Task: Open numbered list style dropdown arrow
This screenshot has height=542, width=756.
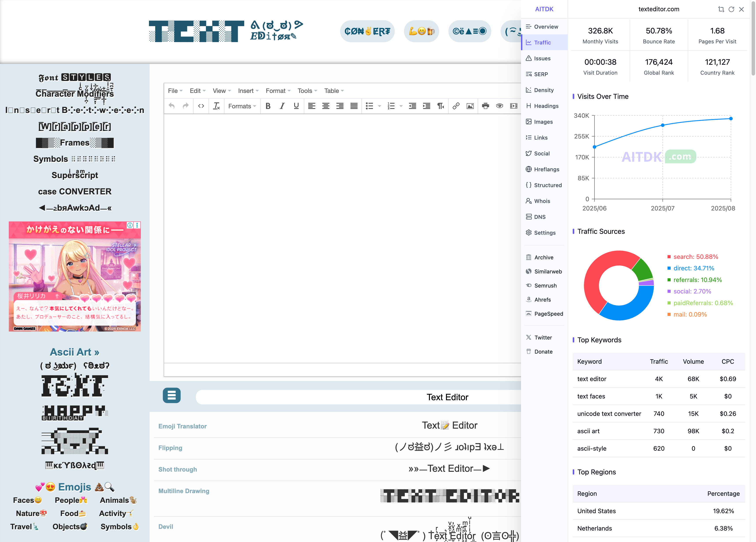Action: (401, 106)
